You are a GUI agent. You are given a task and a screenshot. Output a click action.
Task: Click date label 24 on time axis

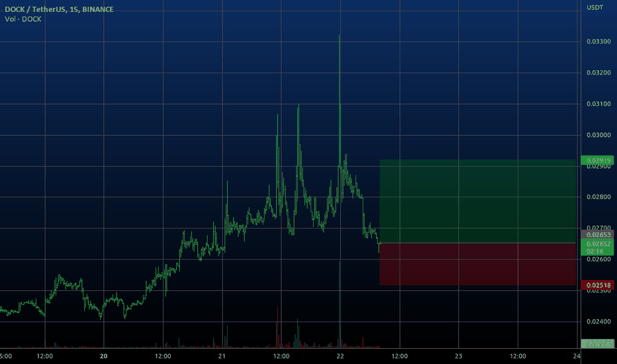(577, 356)
